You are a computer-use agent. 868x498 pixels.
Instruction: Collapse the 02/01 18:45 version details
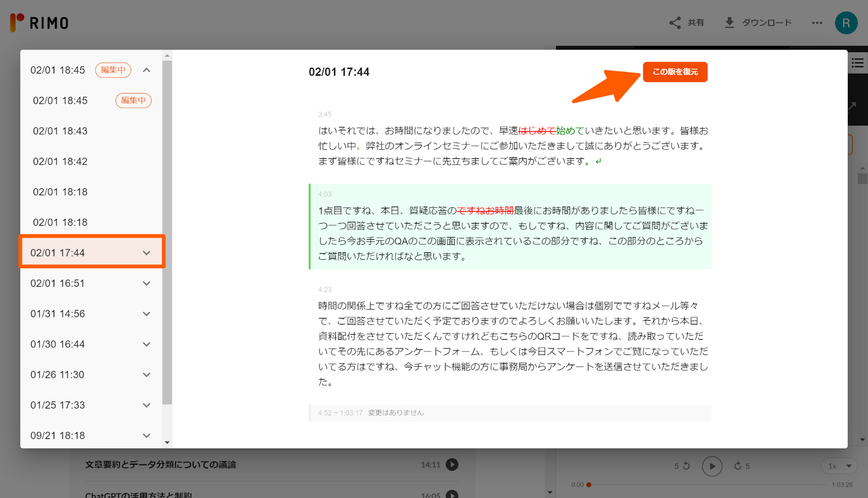pos(145,69)
